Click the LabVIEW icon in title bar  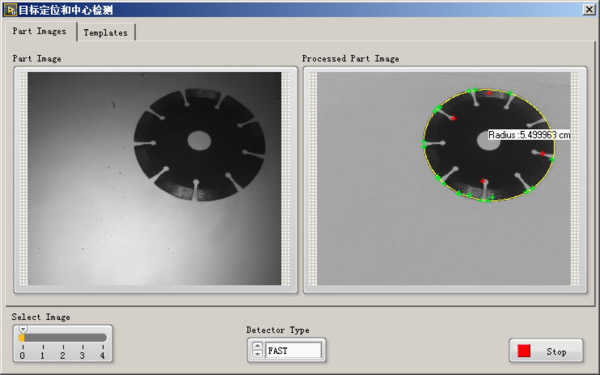[x=10, y=10]
